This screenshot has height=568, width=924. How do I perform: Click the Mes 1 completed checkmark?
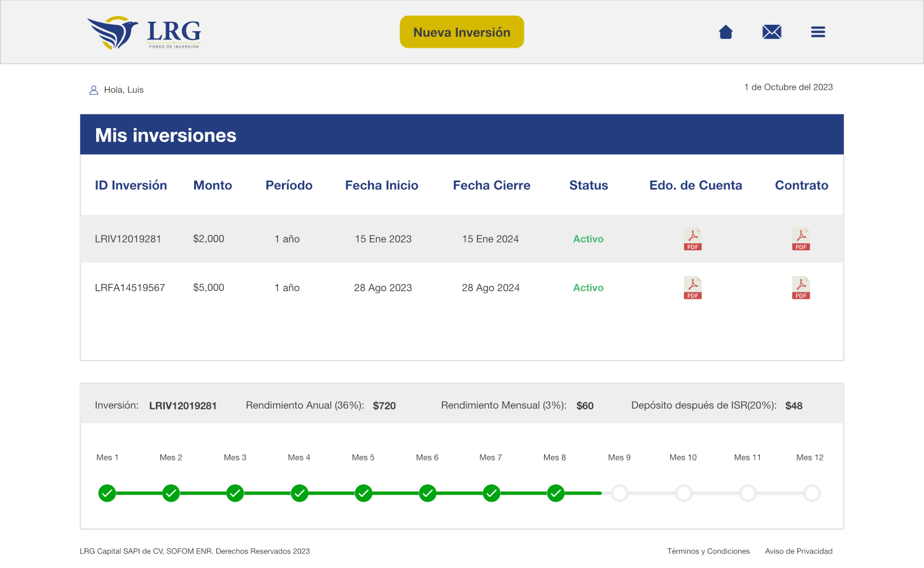point(107,493)
